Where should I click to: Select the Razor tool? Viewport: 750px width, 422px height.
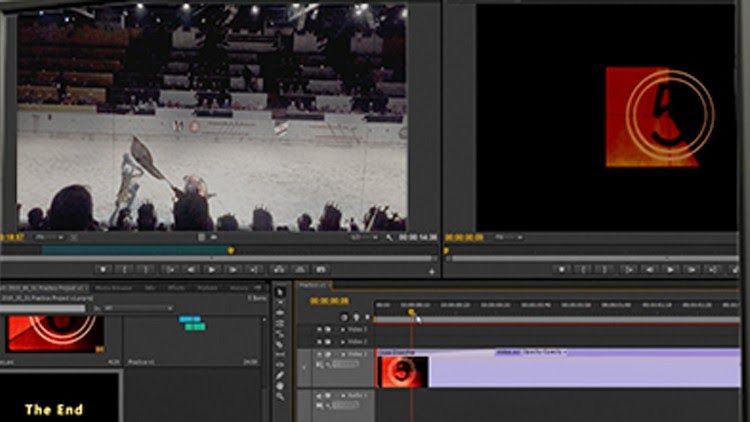tap(280, 344)
